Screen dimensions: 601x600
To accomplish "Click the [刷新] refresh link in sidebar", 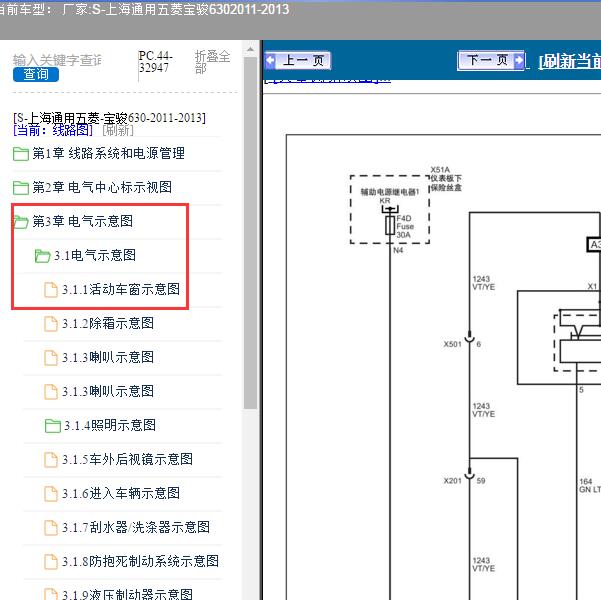I will pos(118,130).
